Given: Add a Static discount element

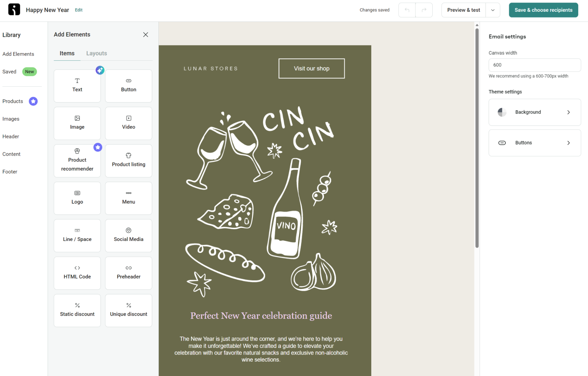Looking at the screenshot, I should [x=77, y=310].
